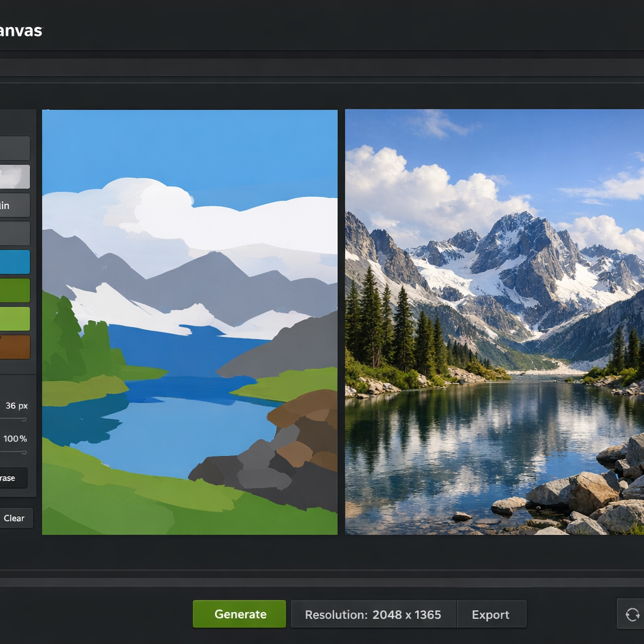The image size is (644, 644).
Task: Open the opacity control options
Action: (x=16, y=439)
